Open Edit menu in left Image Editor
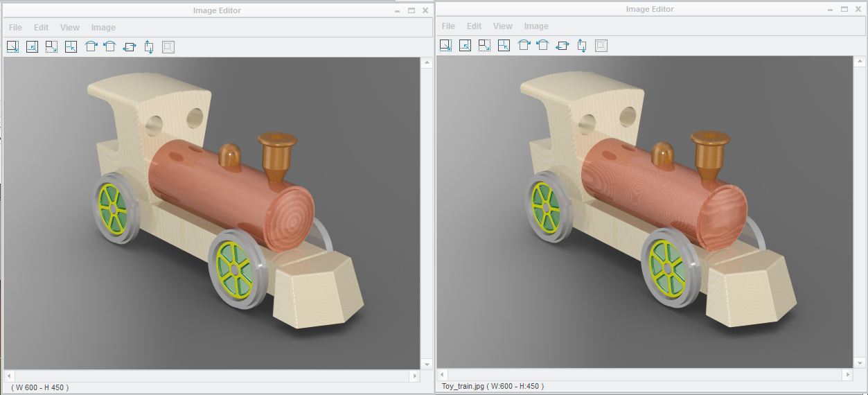This screenshot has width=868, height=395. (42, 28)
